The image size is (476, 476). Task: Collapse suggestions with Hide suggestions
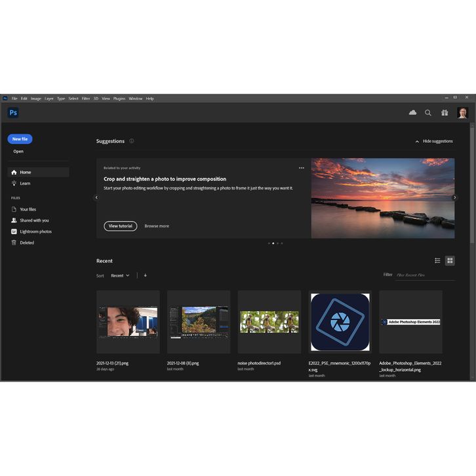434,141
